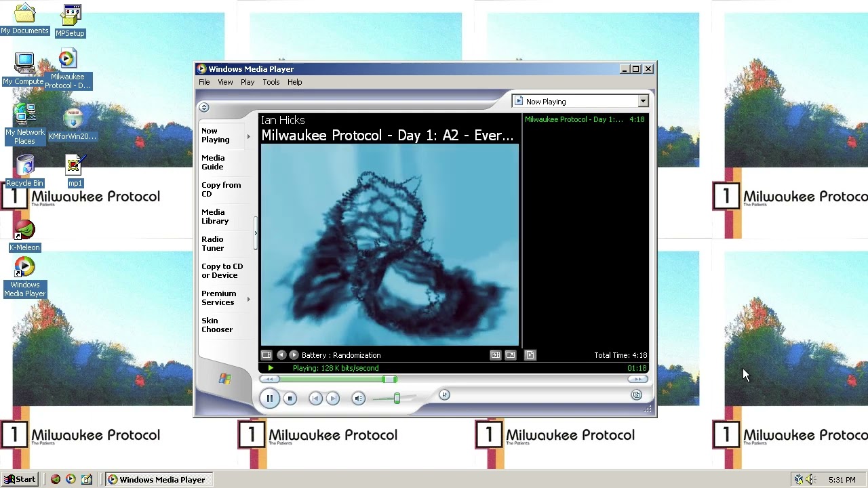Viewport: 868px width, 488px height.
Task: Open My Network Places desktop icon
Action: click(24, 125)
